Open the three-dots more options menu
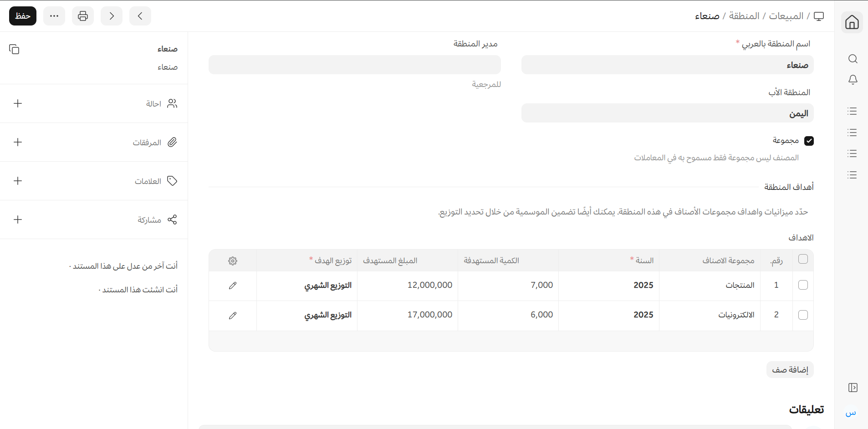Viewport: 868px width, 429px height. [54, 16]
